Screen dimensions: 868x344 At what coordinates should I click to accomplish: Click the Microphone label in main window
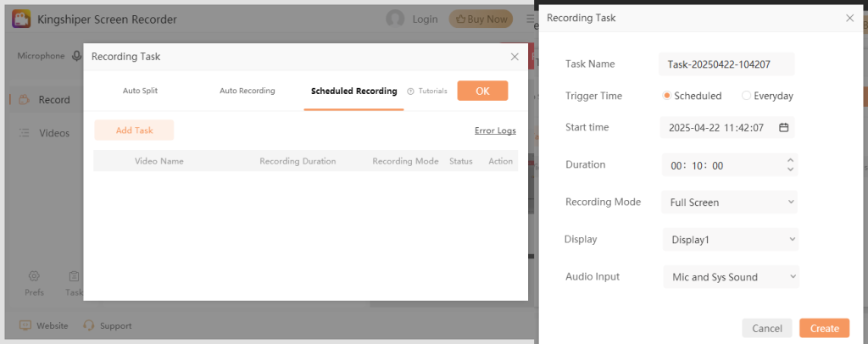click(x=41, y=56)
